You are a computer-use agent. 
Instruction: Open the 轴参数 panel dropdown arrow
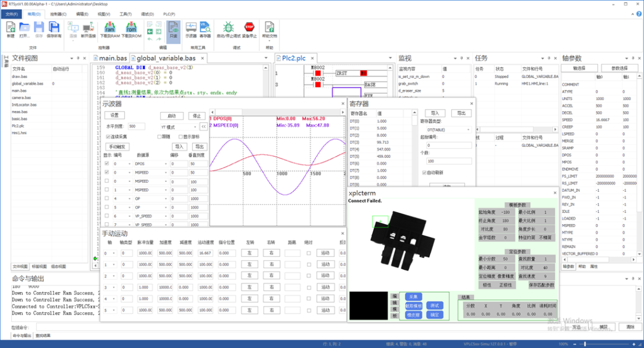coord(626,58)
